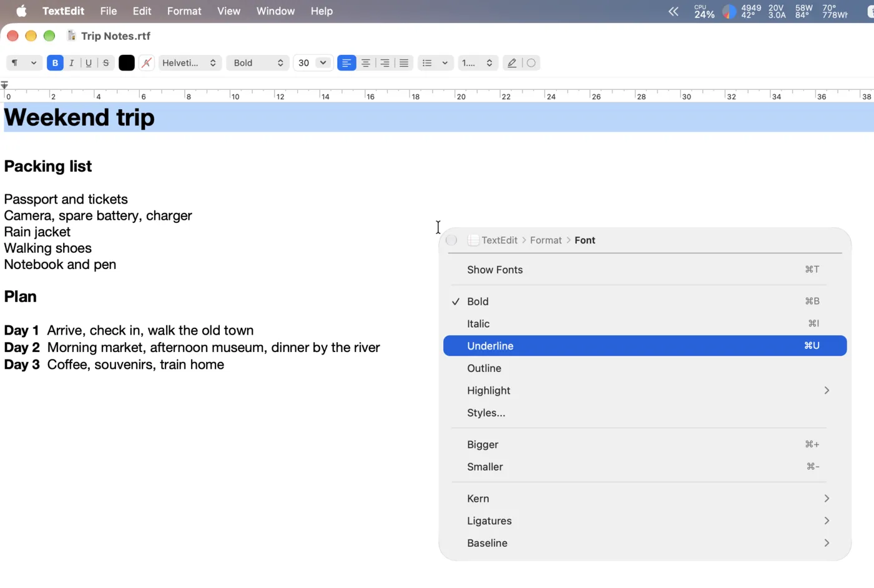Toggle the Underline toolbar button

coord(89,63)
